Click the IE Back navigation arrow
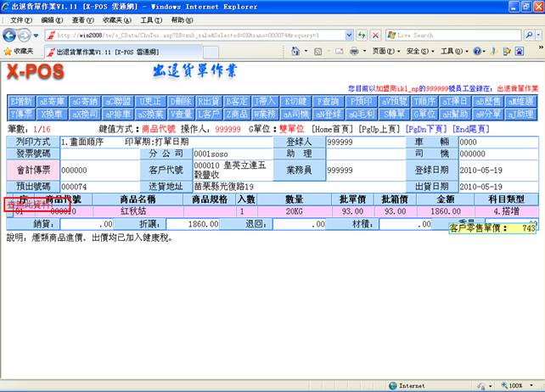 pos(10,36)
